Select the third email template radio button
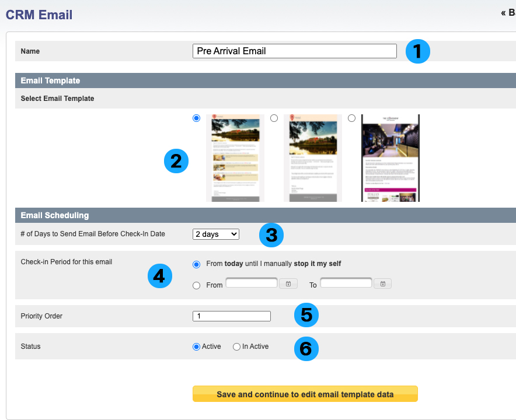 coord(351,118)
